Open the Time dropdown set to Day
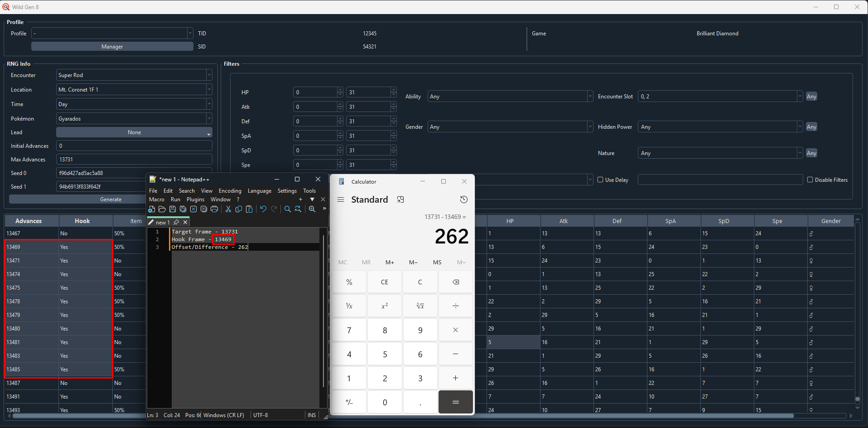The width and height of the screenshot is (868, 428). pos(134,104)
